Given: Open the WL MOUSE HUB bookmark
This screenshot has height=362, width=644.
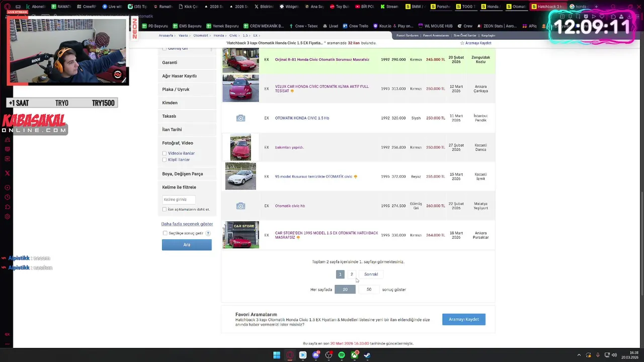Looking at the screenshot, I should [x=435, y=26].
